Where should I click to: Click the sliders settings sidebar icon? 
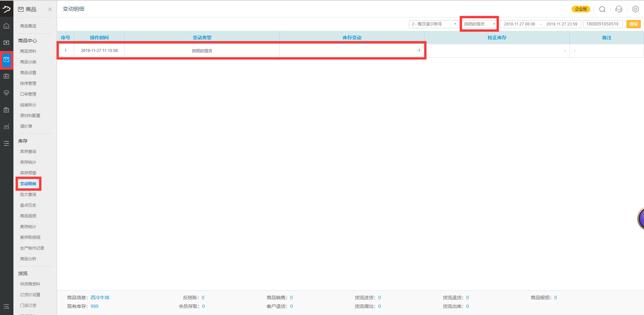(6, 143)
